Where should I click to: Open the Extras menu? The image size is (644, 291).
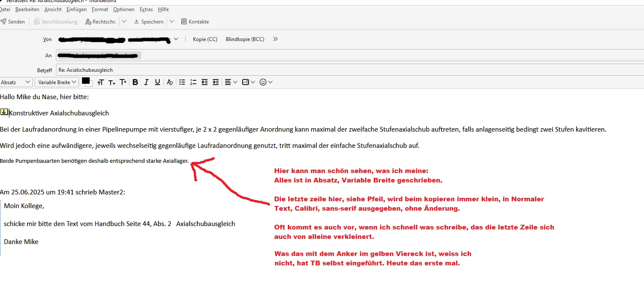click(146, 9)
